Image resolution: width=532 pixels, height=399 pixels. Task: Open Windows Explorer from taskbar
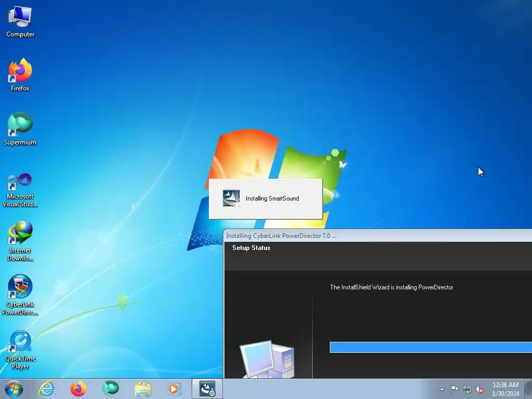pos(143,389)
